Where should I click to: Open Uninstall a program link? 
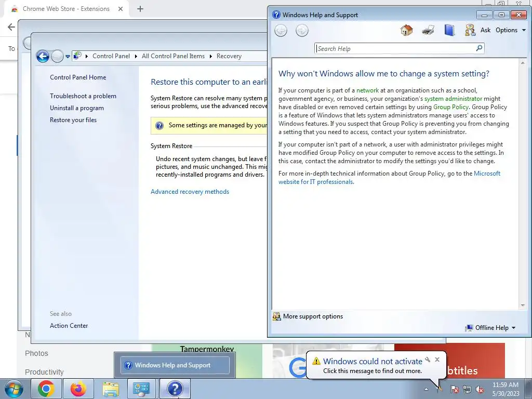pos(77,108)
